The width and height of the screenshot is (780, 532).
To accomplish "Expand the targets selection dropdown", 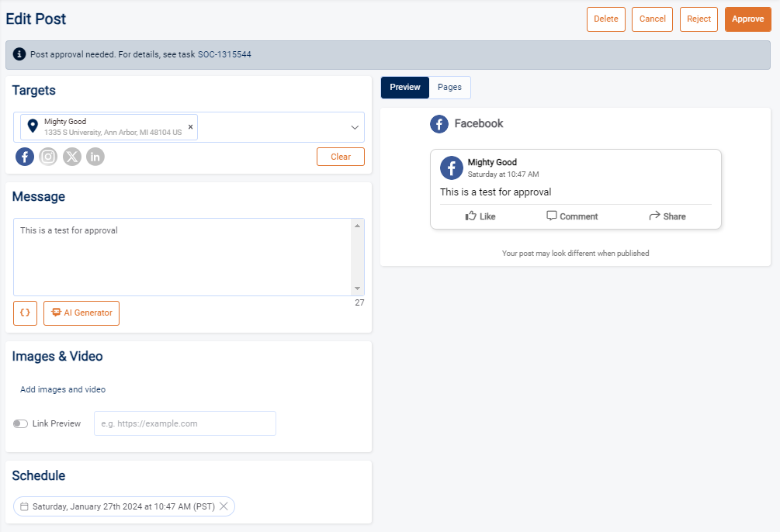I will [x=355, y=126].
